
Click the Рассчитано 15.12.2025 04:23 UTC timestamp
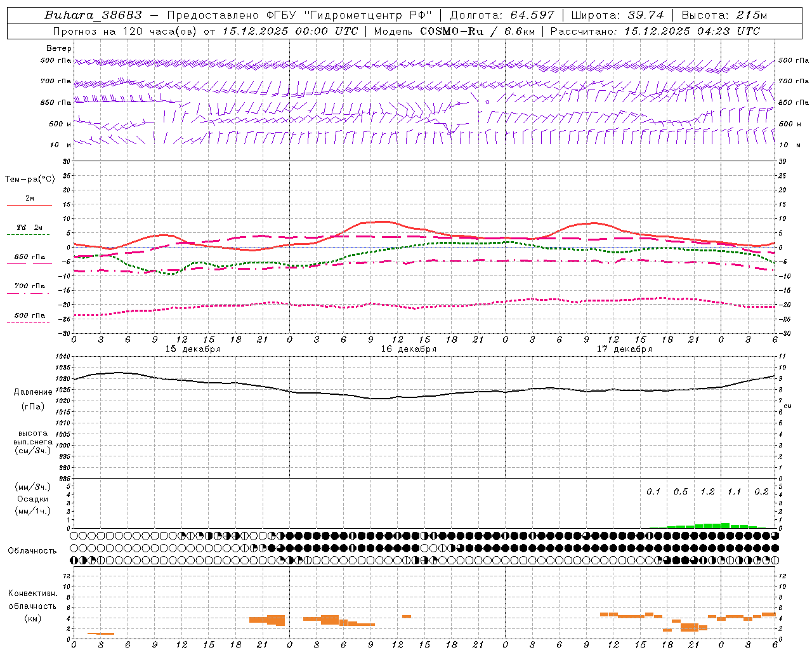(x=654, y=31)
